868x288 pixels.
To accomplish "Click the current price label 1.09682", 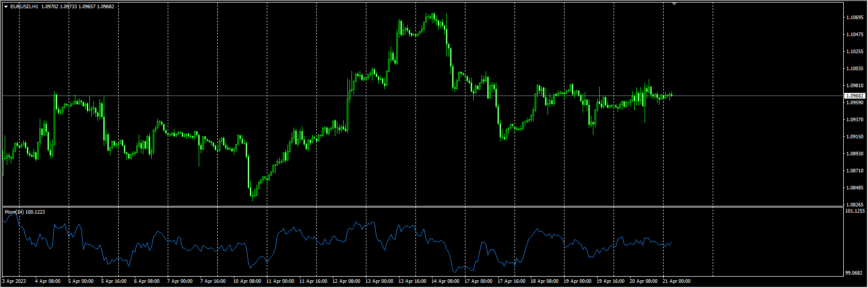I will [x=855, y=96].
